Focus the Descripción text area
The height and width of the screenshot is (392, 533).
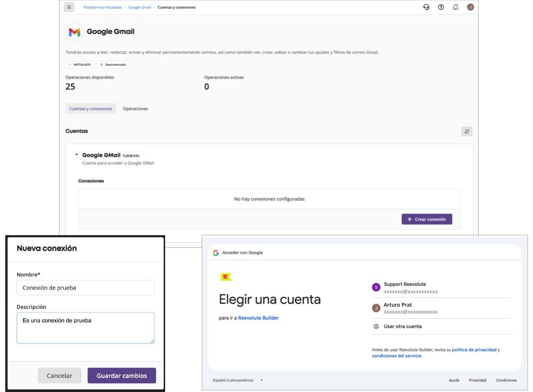click(86, 328)
